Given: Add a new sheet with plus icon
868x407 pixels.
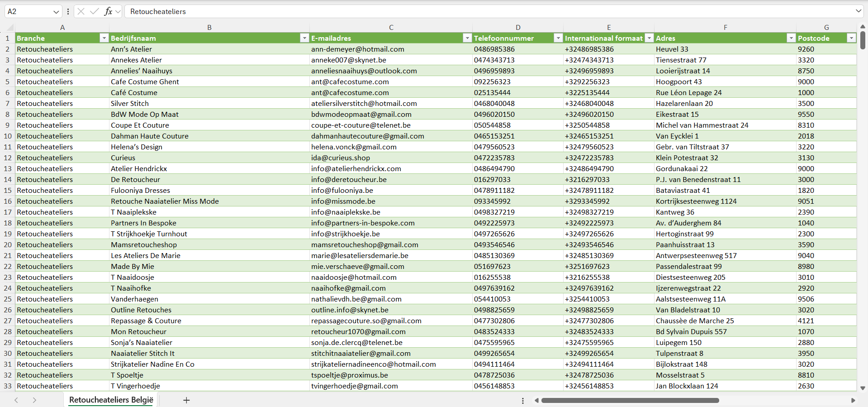Looking at the screenshot, I should coord(186,400).
